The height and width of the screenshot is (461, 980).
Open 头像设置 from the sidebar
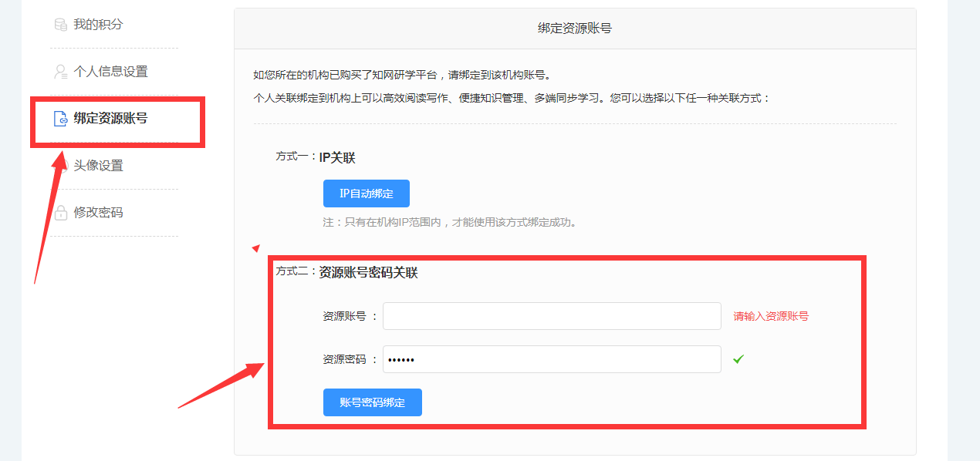(x=98, y=166)
